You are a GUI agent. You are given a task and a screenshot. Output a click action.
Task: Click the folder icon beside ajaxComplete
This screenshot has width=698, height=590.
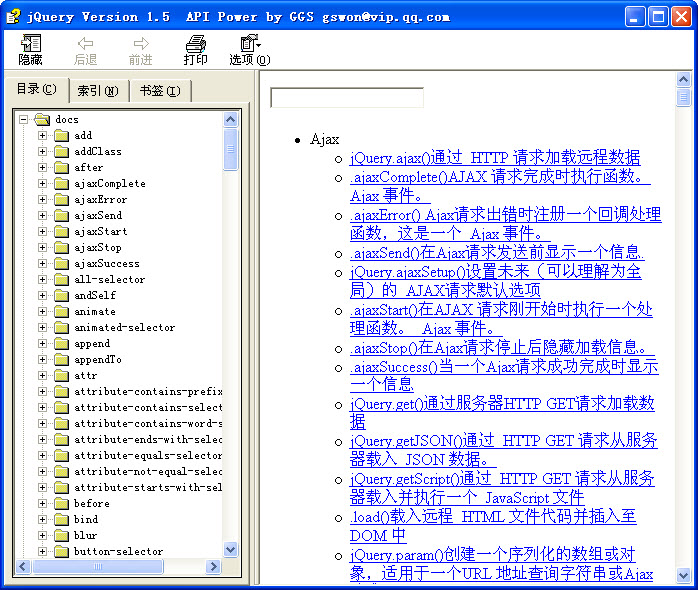pyautogui.click(x=61, y=184)
